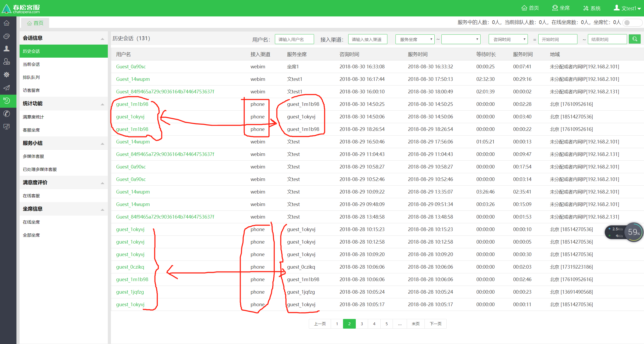Click the 下一页 pagination button
Image resolution: width=644 pixels, height=344 pixels.
(435, 324)
